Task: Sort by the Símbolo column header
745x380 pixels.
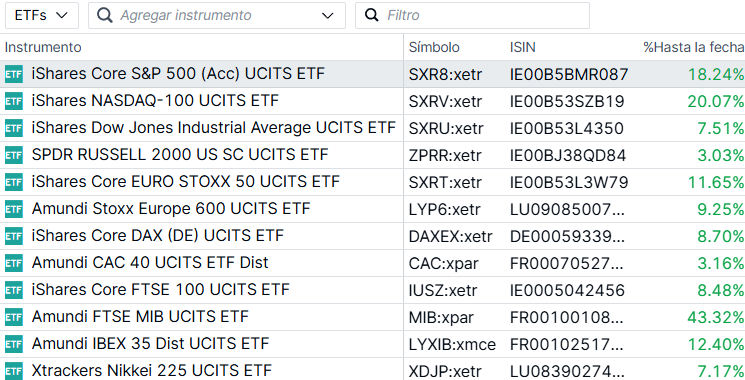Action: [434, 47]
